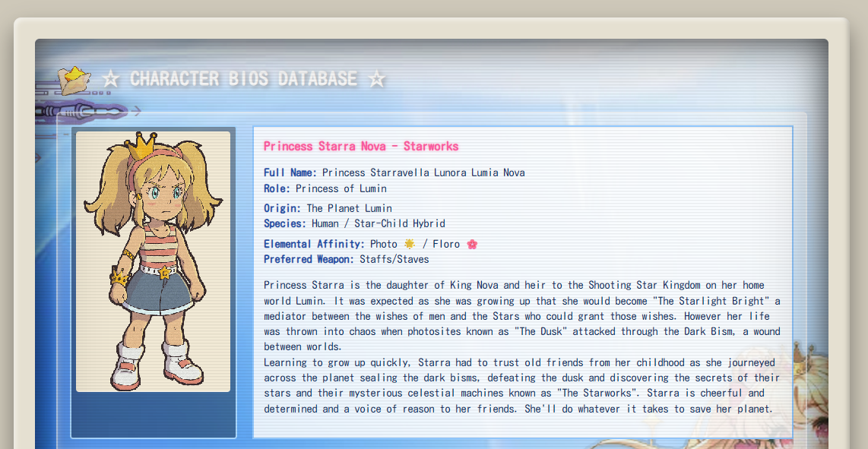
Task: Click the Preferred Weapon label
Action: [309, 259]
